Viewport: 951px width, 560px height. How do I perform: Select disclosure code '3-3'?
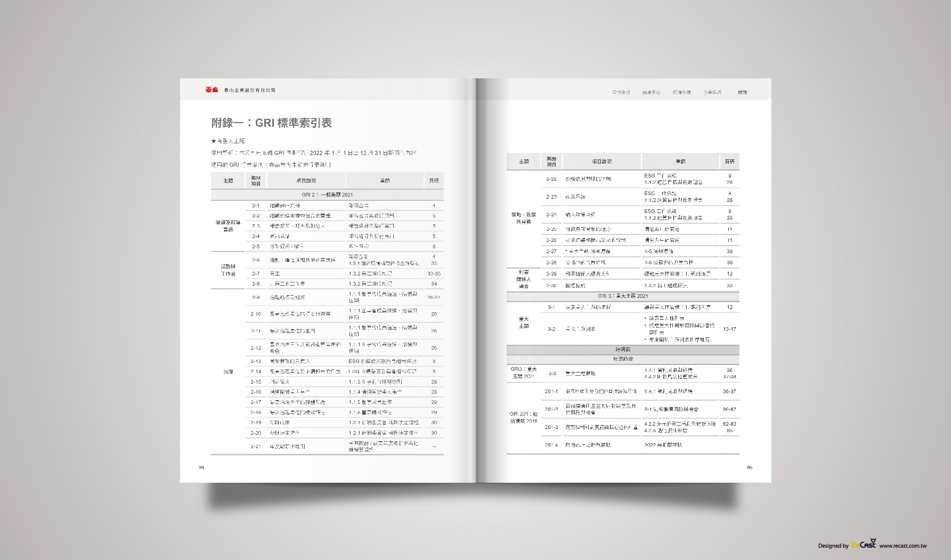click(551, 374)
